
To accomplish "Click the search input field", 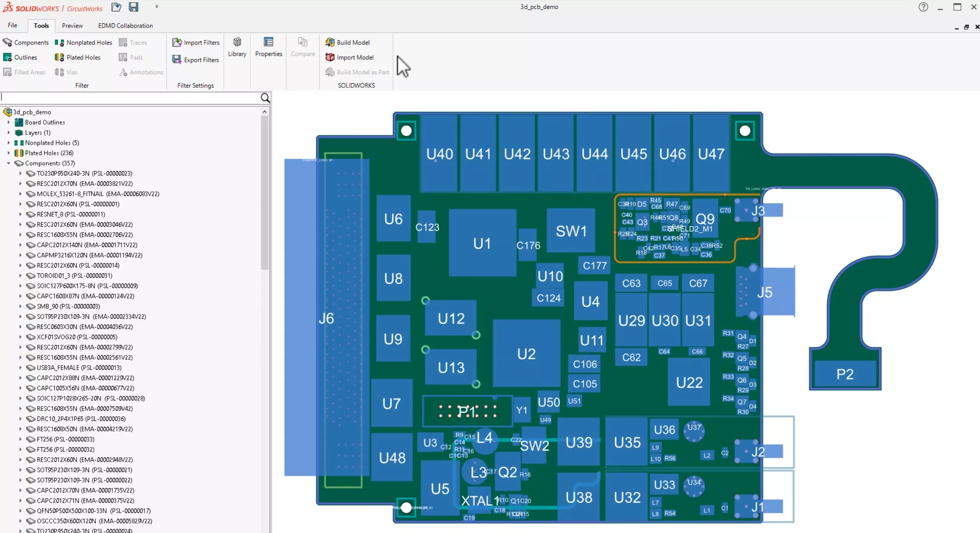I will tap(131, 97).
